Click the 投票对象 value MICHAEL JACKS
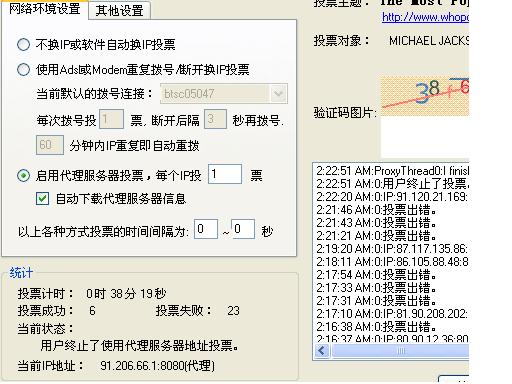The height and width of the screenshot is (384, 512). coord(429,41)
